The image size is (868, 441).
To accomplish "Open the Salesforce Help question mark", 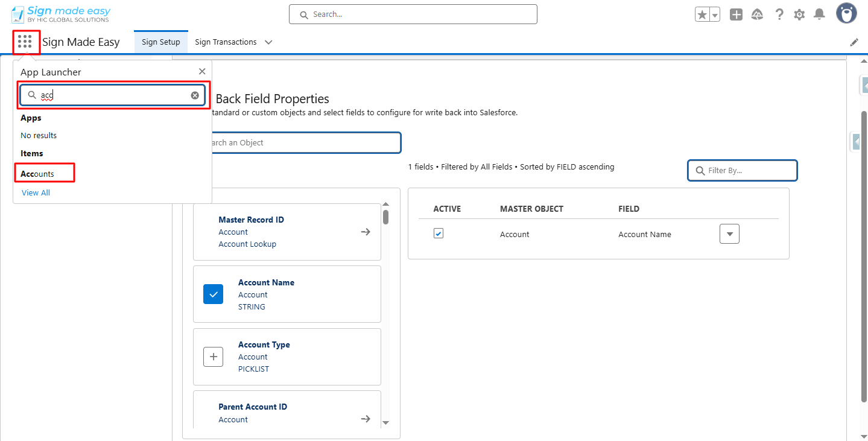I will click(779, 14).
